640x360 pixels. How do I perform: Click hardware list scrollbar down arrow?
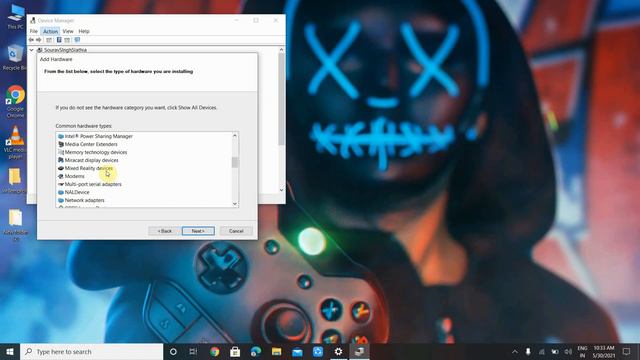point(235,204)
